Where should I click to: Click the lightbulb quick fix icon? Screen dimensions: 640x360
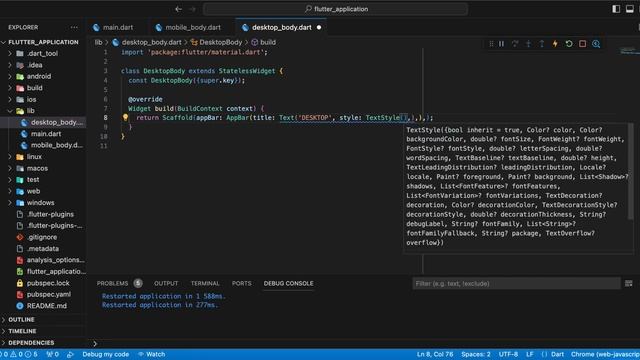pyautogui.click(x=125, y=117)
